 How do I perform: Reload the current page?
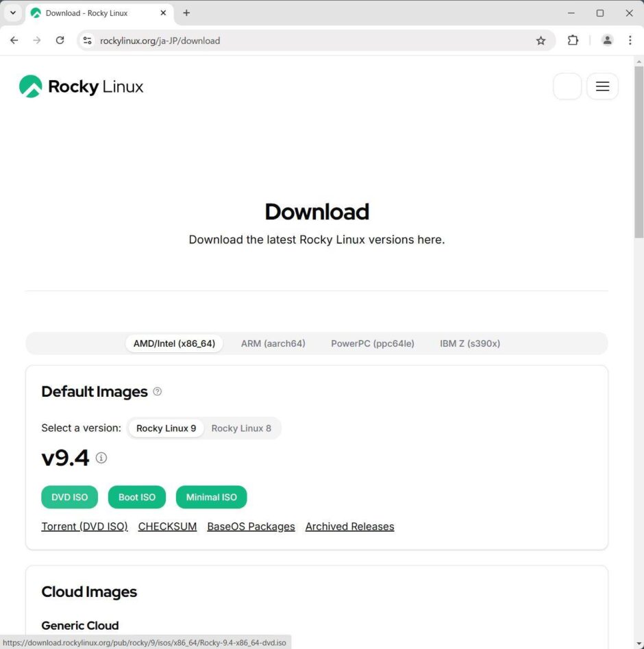pyautogui.click(x=60, y=40)
